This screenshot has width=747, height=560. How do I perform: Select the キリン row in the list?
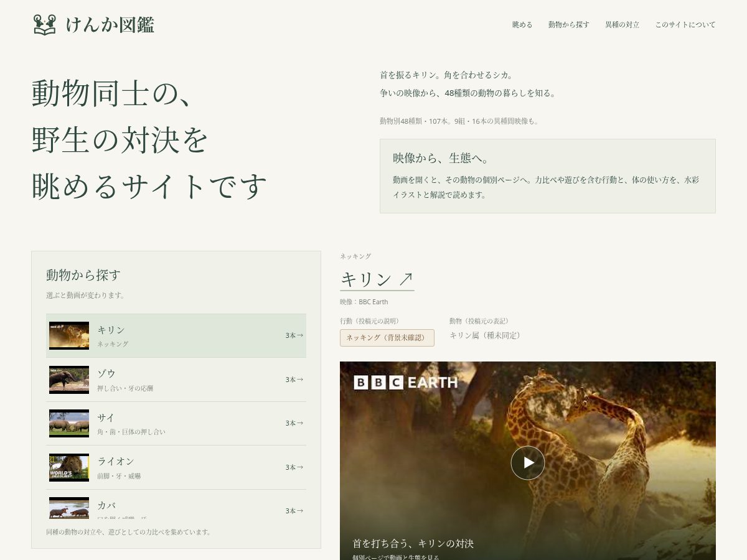(176, 335)
